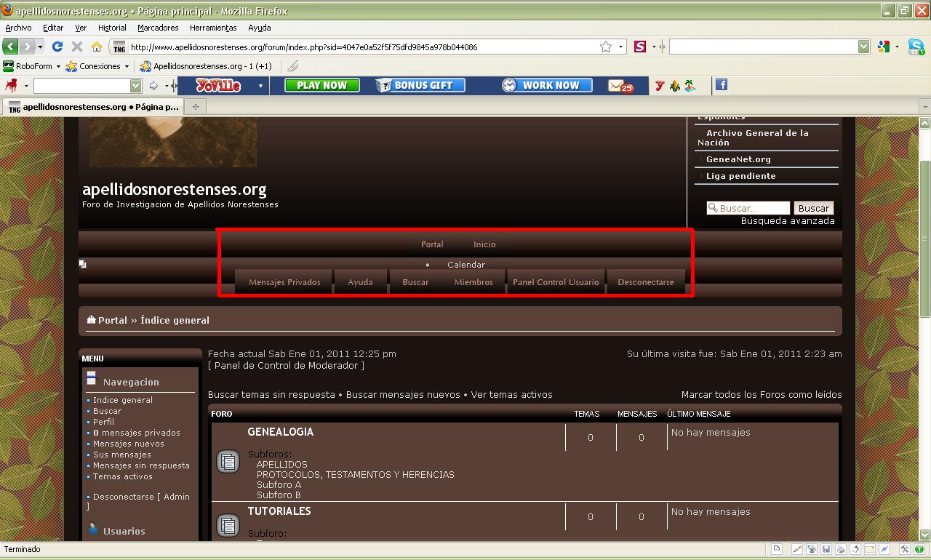The height and width of the screenshot is (560, 931).
Task: Open the Panel Control Usuario link
Action: point(556,282)
